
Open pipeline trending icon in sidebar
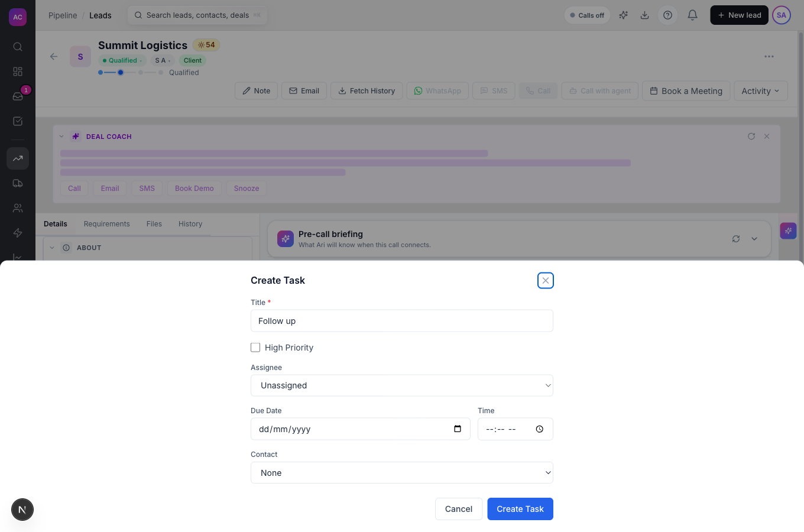click(x=18, y=158)
